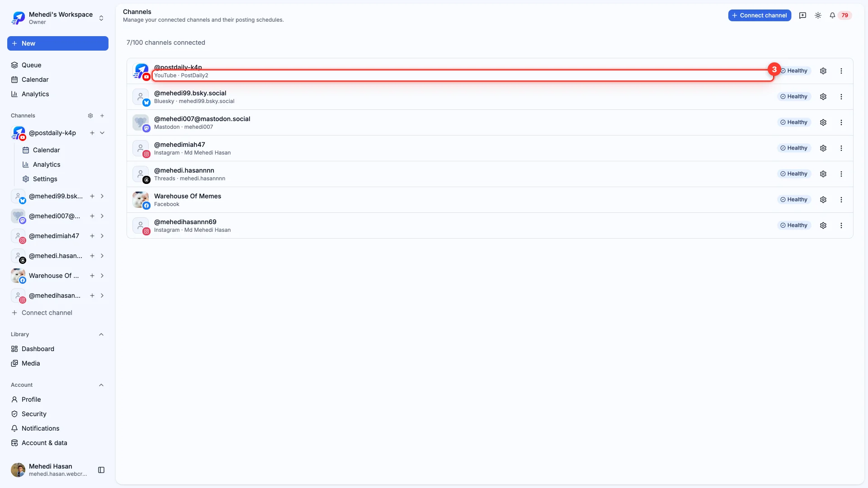Open Analytics under @postdaily-k4p channel

[63, 164]
